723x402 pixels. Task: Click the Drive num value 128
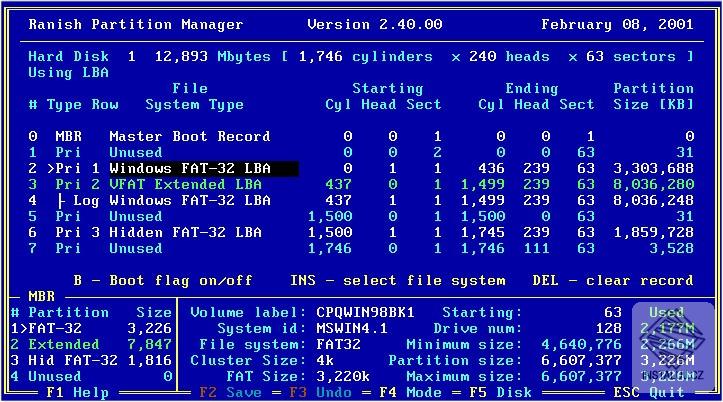pyautogui.click(x=608, y=328)
